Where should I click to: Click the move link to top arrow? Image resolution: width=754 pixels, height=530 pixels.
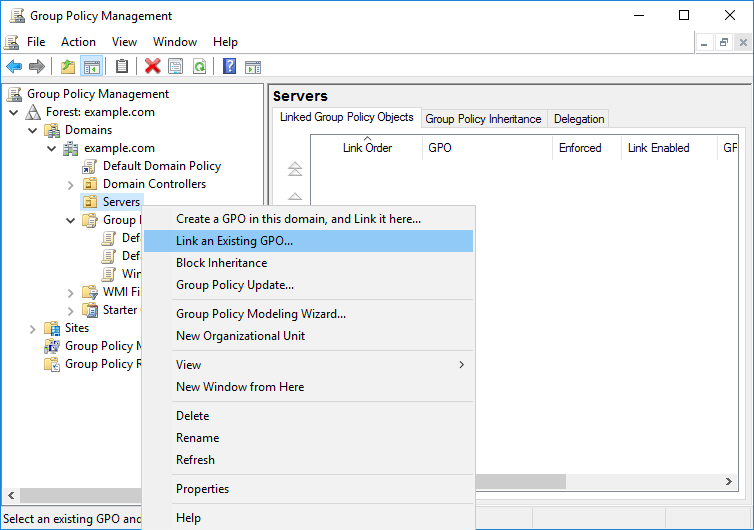(295, 169)
